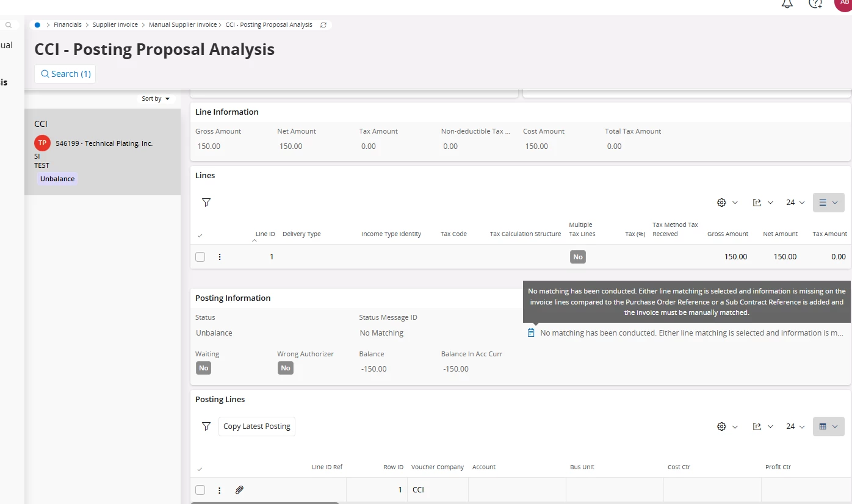Click the empty Account cell in Posting Lines row 1
852x504 pixels.
tap(517, 490)
